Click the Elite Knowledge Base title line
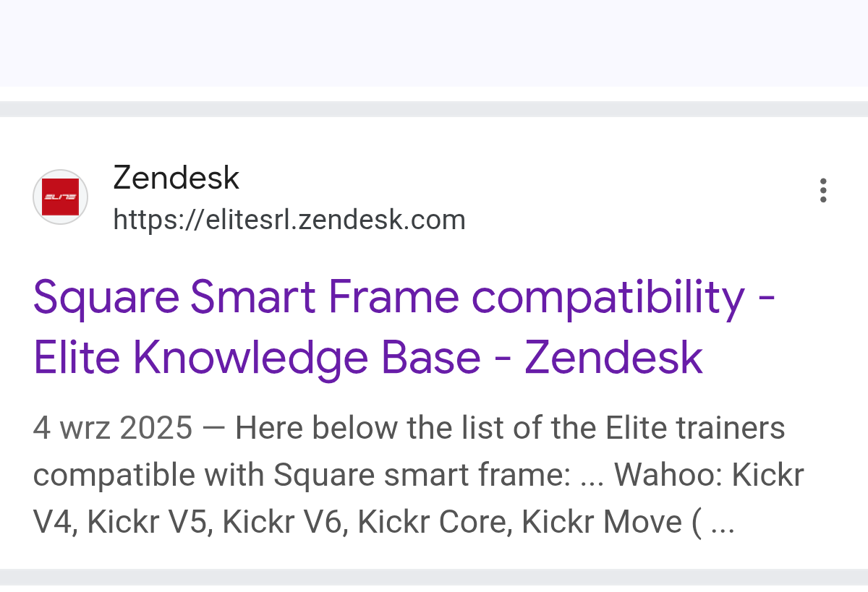This screenshot has width=868, height=592. 367,357
